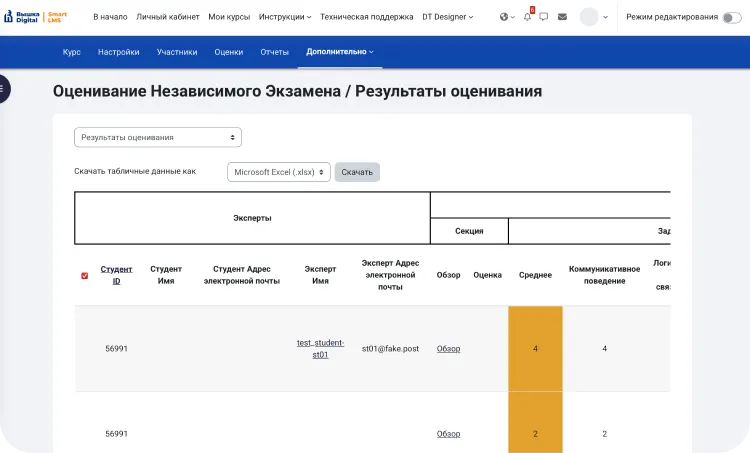Expand the Дополнительно tab menu
Image resolution: width=750 pixels, height=453 pixels.
point(340,52)
